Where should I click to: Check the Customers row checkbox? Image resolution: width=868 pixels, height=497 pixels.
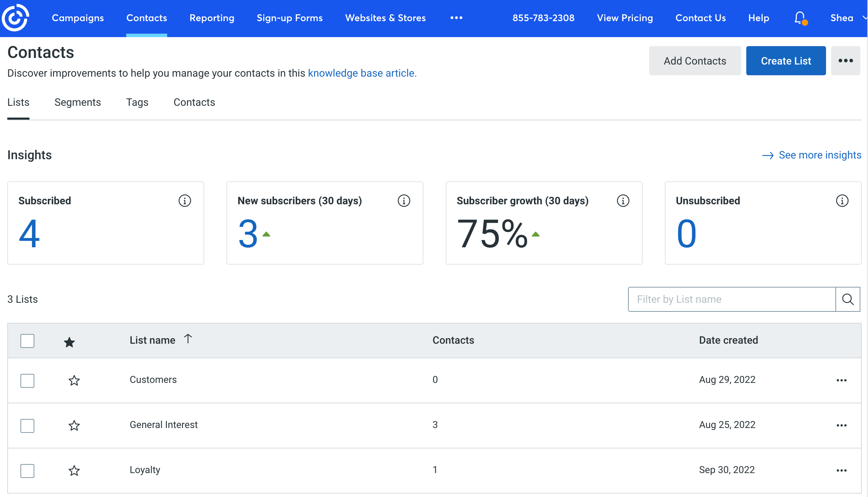point(27,380)
